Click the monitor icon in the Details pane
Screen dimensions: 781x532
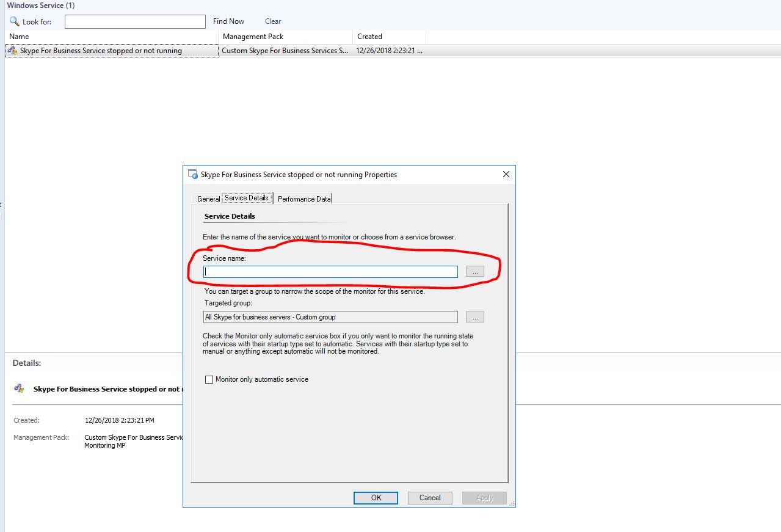19,388
